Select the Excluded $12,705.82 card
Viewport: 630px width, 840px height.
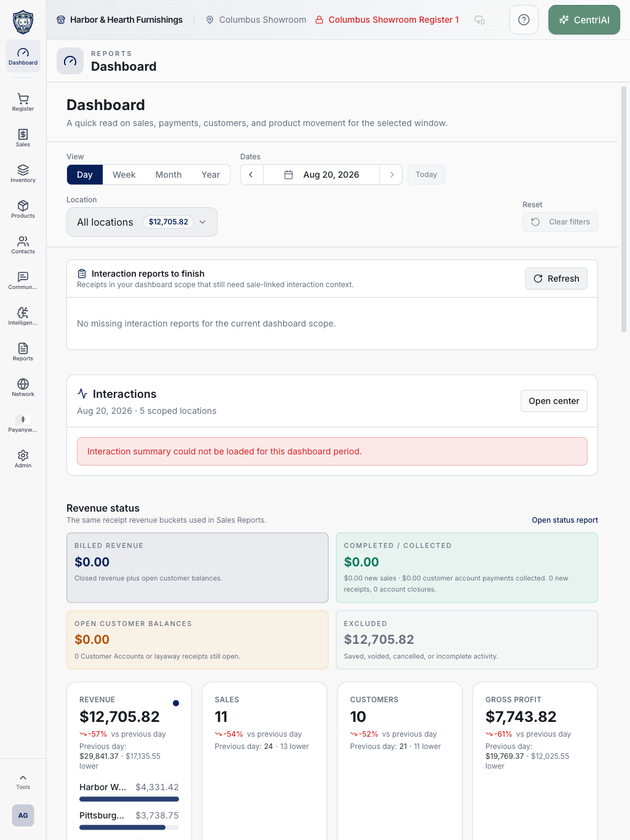pyautogui.click(x=467, y=640)
